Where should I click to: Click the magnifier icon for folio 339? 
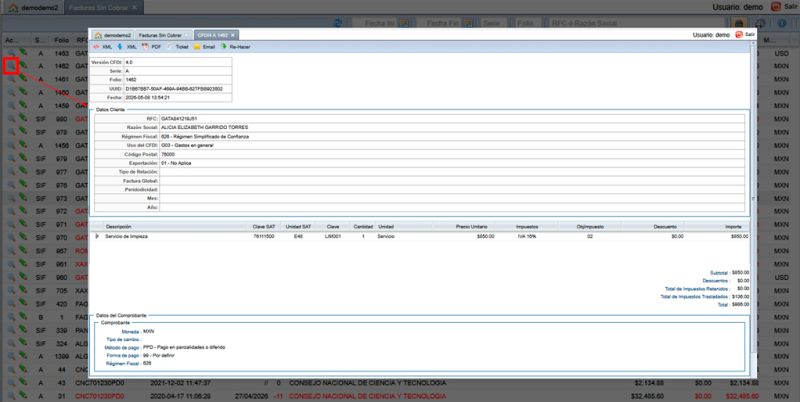[x=11, y=331]
